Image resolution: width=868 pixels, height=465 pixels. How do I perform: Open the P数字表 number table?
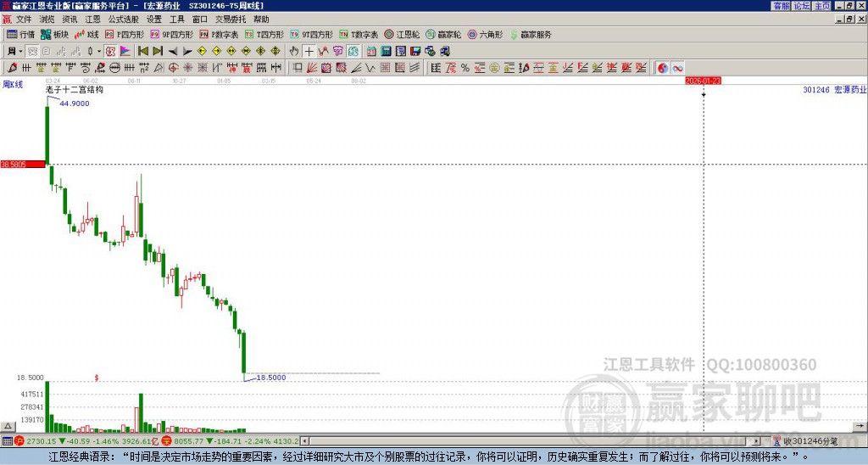point(219,34)
